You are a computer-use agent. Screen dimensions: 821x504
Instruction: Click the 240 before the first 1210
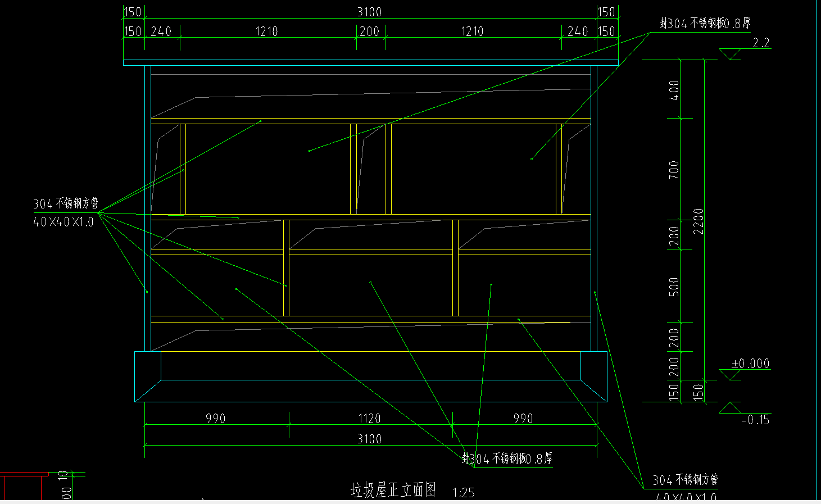tap(161, 31)
